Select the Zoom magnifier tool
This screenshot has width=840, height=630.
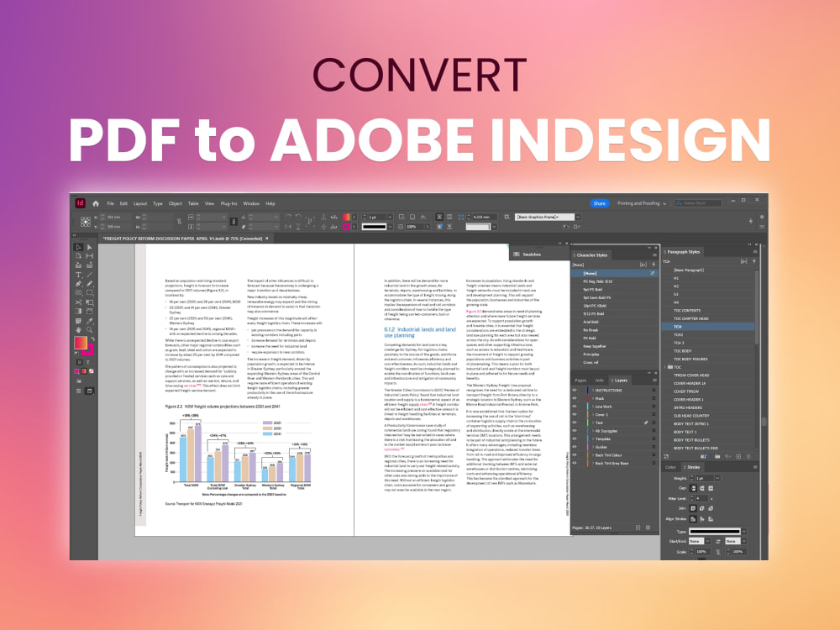coord(90,329)
